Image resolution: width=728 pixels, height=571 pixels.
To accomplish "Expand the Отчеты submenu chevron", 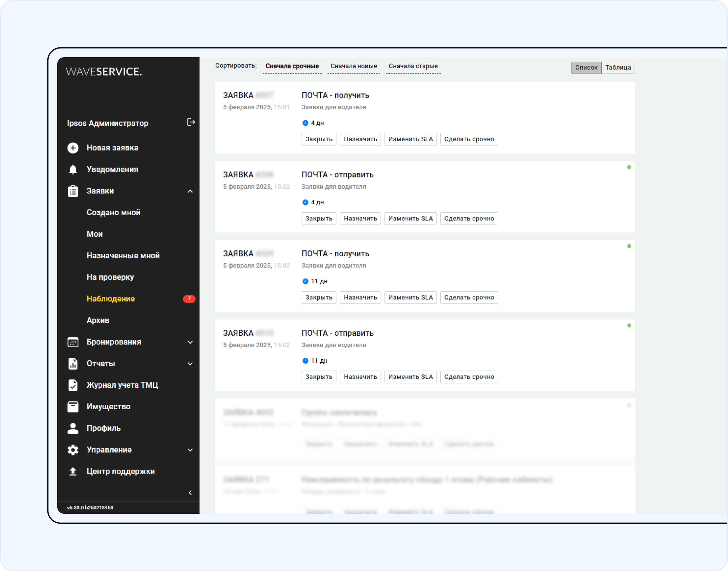I will coord(190,364).
